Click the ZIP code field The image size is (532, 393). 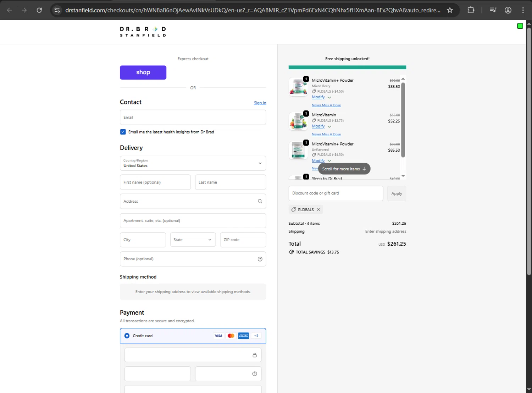tap(243, 240)
